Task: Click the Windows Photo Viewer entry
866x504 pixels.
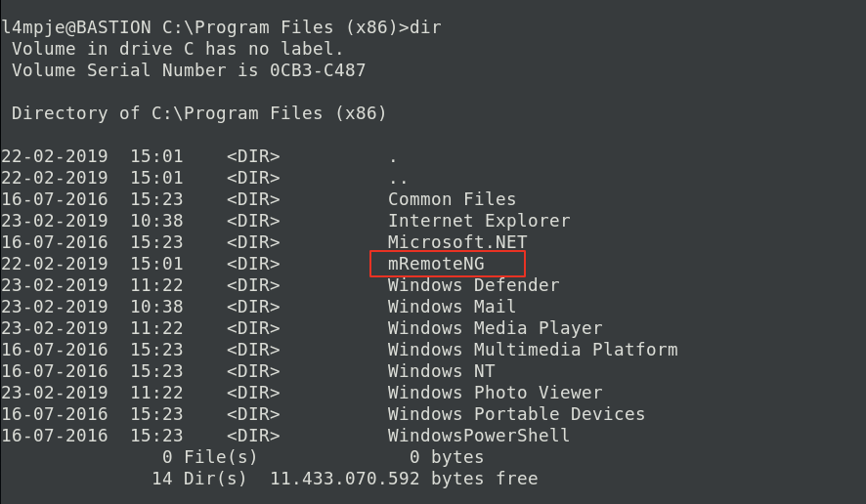Action: (495, 393)
